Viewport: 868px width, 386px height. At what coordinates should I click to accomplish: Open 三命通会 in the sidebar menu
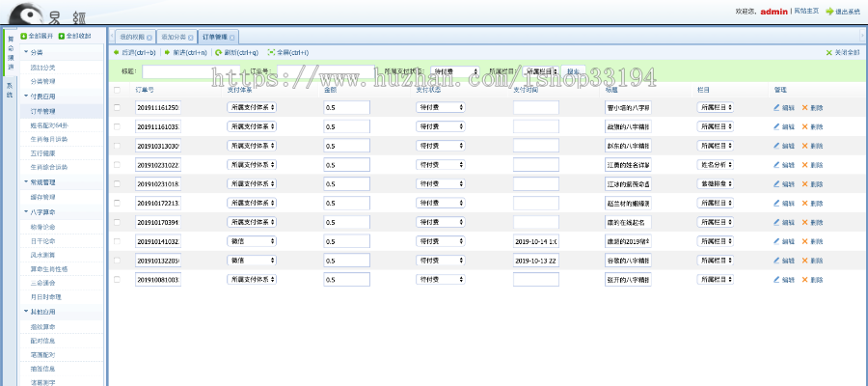click(x=42, y=283)
